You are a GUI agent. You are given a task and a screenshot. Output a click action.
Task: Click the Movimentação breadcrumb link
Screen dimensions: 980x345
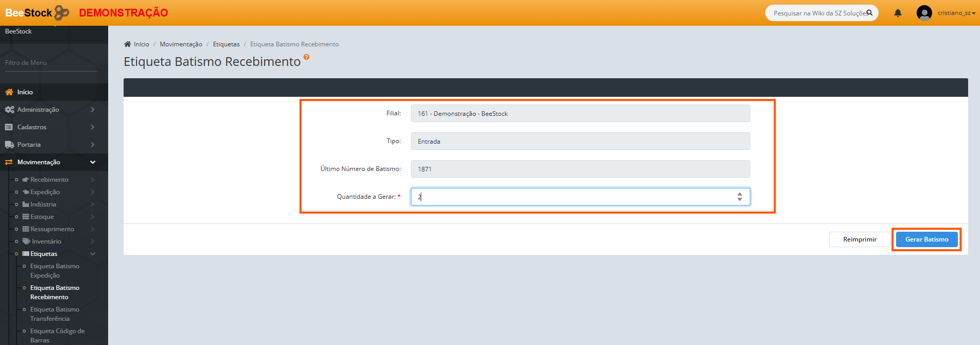[x=181, y=44]
